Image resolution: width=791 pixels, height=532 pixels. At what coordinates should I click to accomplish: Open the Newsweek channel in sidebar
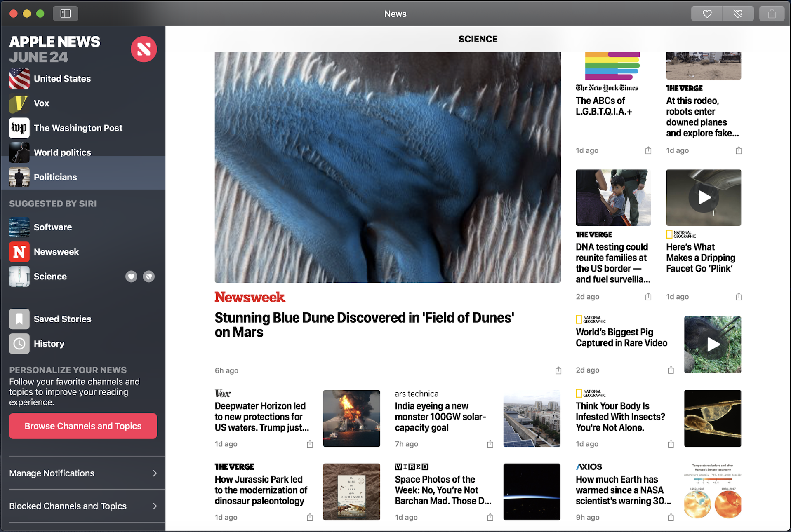point(83,252)
